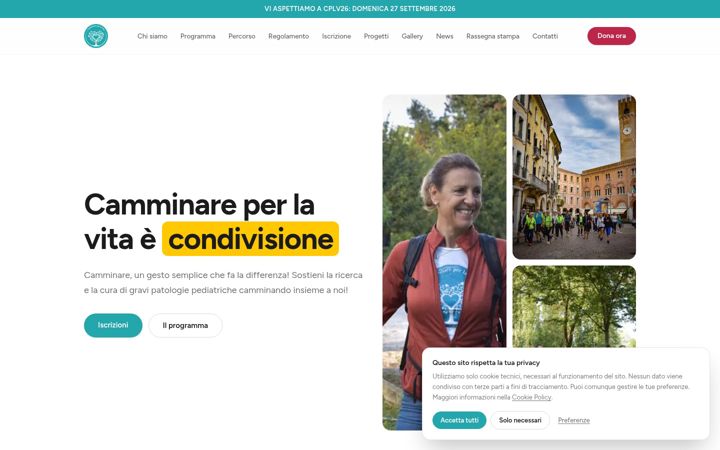Open the Iscrizione navigation item

[x=336, y=36]
